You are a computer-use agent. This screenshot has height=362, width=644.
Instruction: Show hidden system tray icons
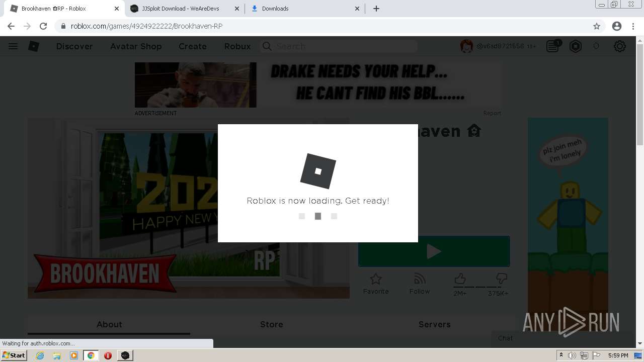point(561,355)
